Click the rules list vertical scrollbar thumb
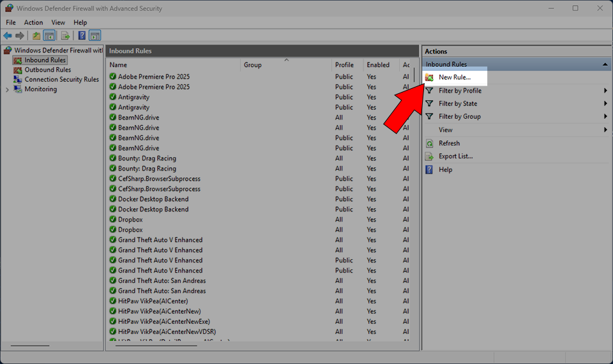 coord(414,75)
